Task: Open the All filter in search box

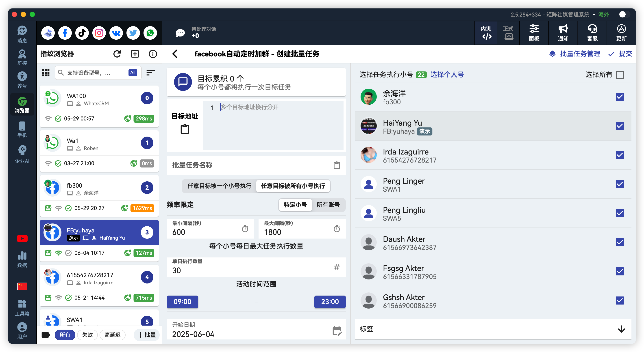Action: [x=133, y=73]
